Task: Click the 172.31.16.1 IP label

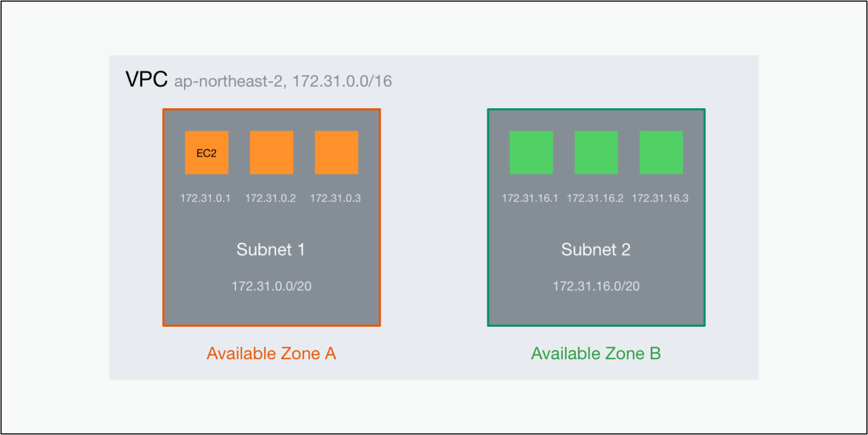Action: click(x=530, y=198)
